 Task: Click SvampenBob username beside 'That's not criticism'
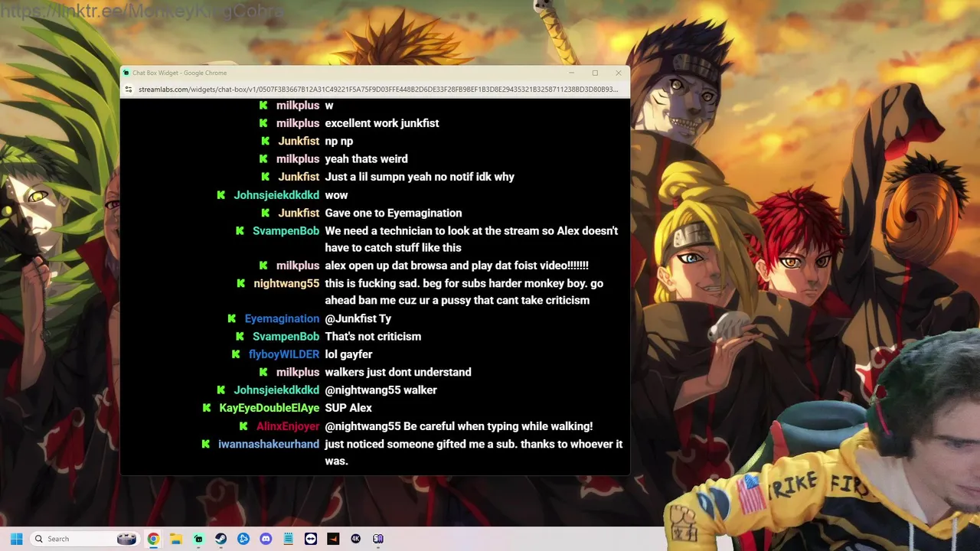tap(286, 336)
